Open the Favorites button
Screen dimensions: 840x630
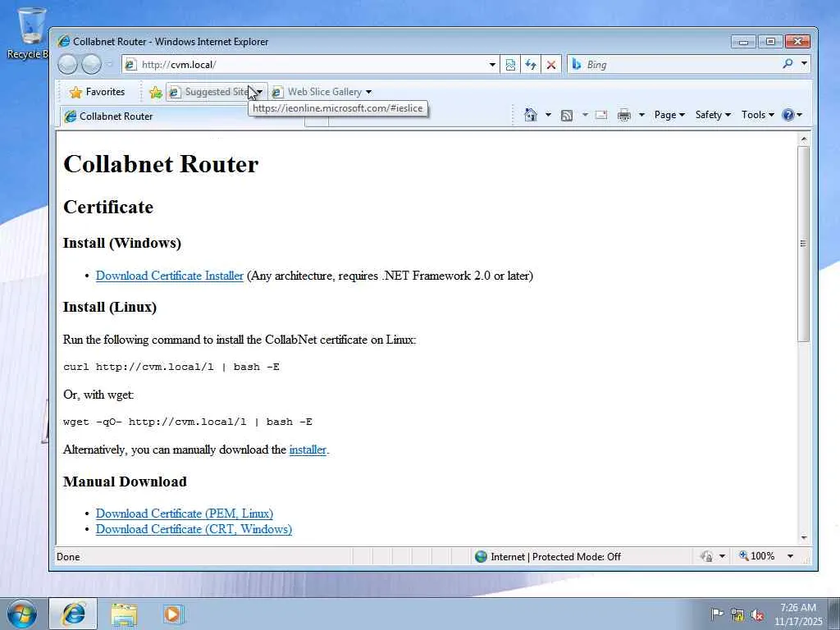tap(97, 92)
